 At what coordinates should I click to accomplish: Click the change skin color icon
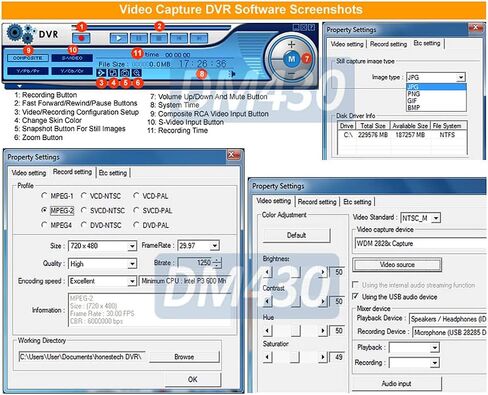(113, 73)
